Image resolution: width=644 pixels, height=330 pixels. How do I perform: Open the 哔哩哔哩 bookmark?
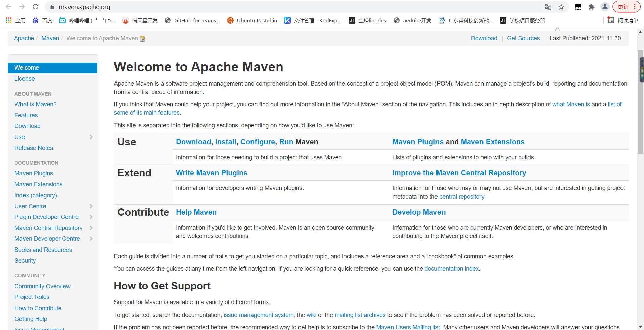click(x=87, y=20)
